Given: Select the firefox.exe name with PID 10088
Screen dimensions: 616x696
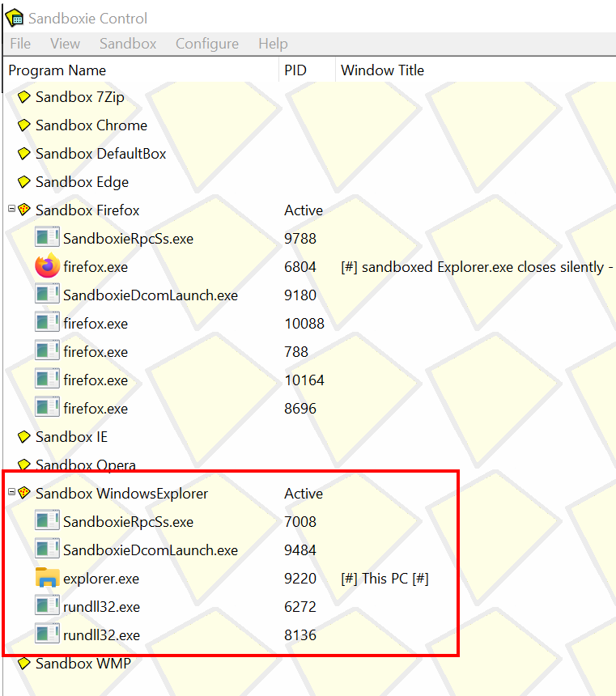Looking at the screenshot, I should [96, 324].
